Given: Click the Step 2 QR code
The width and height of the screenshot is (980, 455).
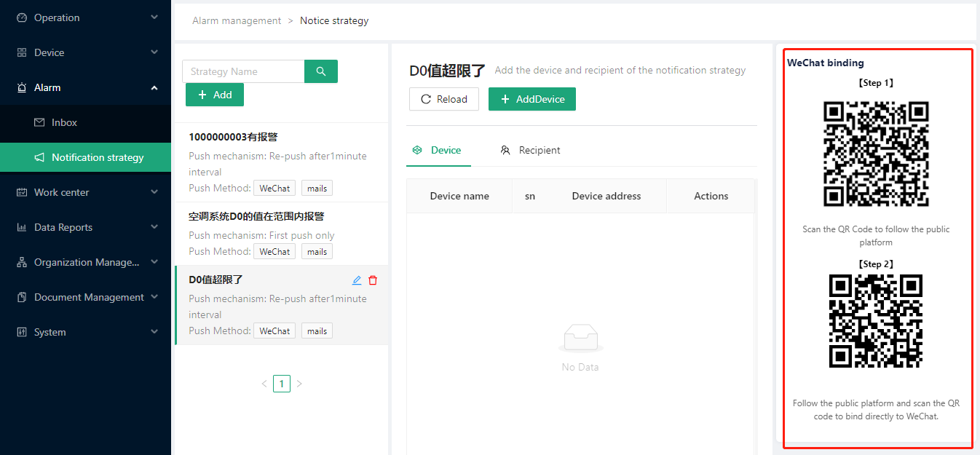Looking at the screenshot, I should [x=876, y=321].
